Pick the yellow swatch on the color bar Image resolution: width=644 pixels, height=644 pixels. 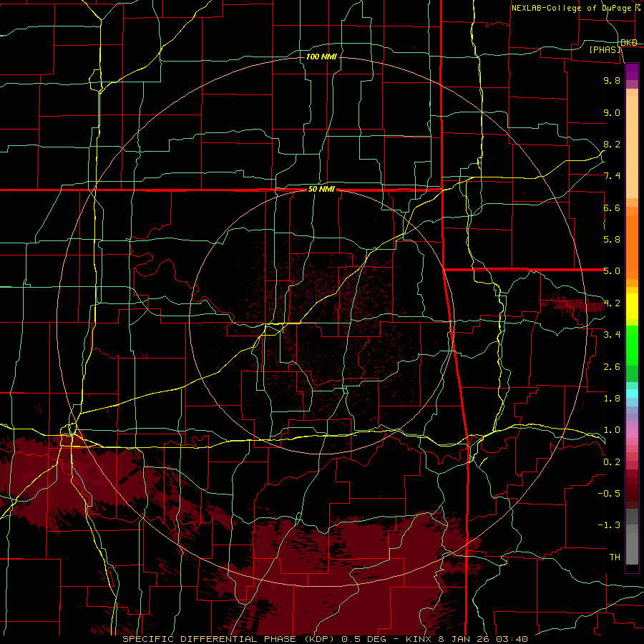click(x=632, y=306)
